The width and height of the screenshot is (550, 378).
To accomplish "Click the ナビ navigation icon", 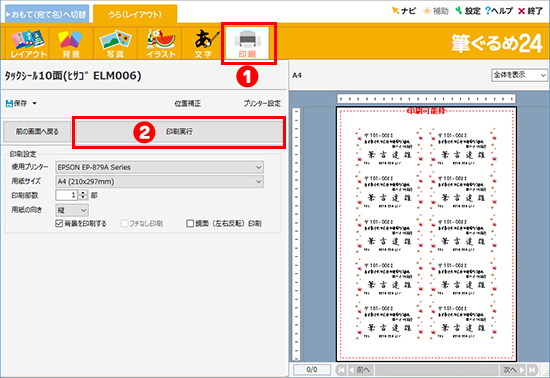I will tap(404, 11).
